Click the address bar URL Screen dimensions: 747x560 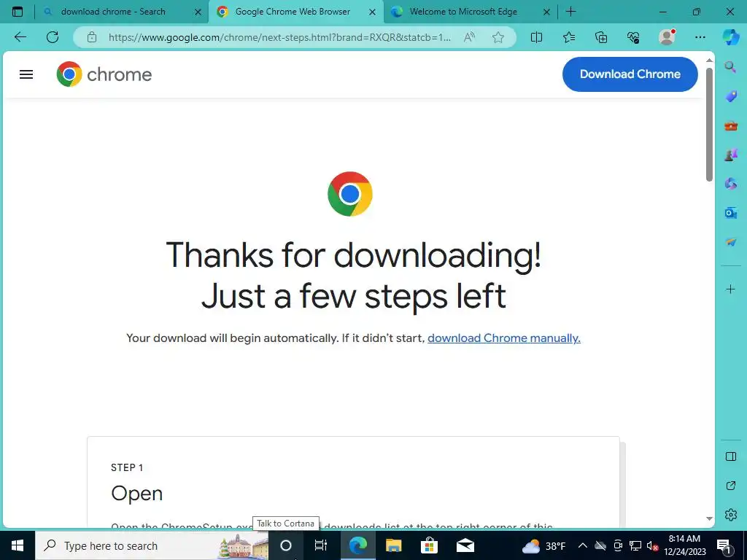[x=279, y=37]
